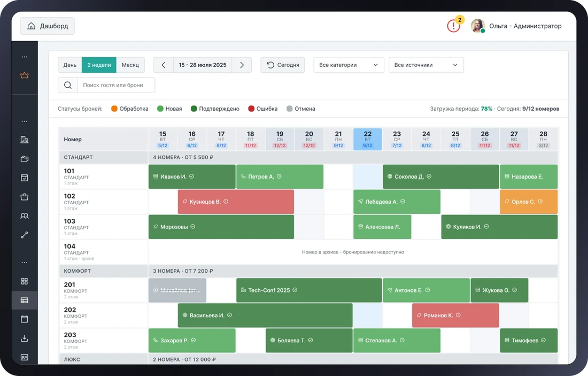Image resolution: width=588 pixels, height=376 pixels.
Task: Open the Дашборд button
Action: click(x=47, y=26)
